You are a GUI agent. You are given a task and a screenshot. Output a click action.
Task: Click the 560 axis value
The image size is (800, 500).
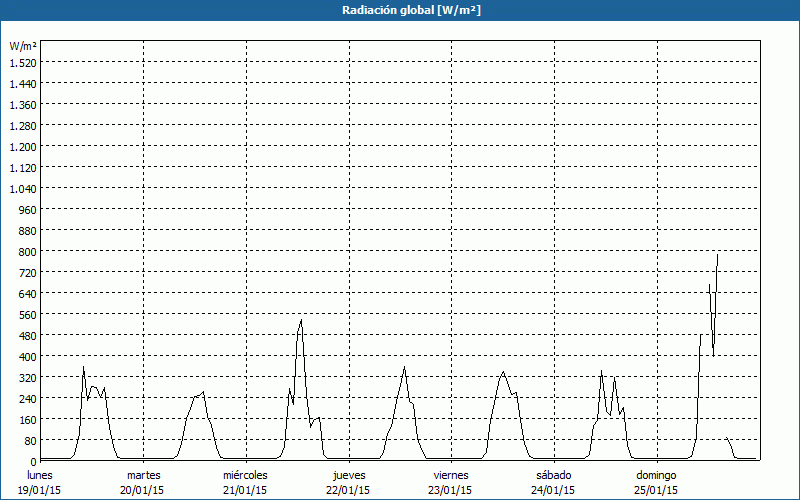pos(28,314)
